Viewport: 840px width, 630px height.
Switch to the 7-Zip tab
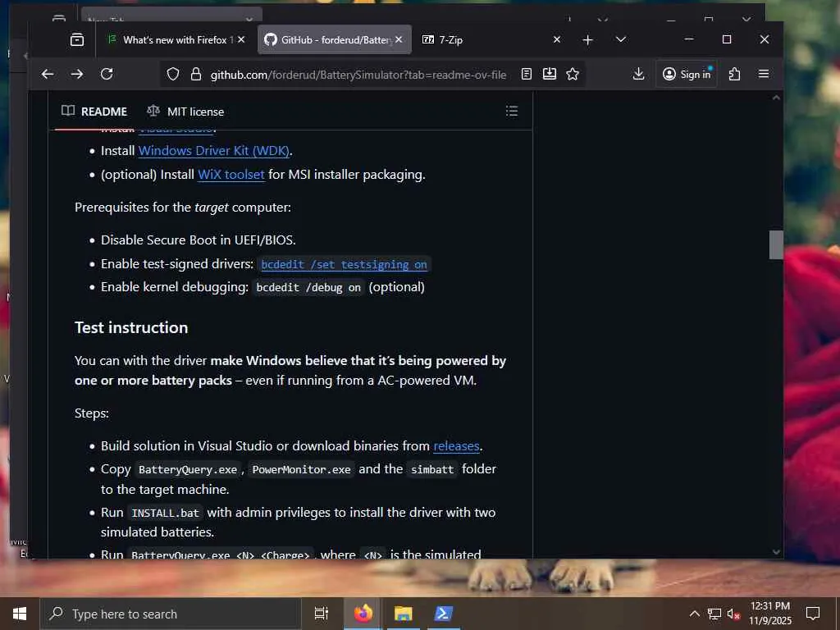(x=491, y=39)
